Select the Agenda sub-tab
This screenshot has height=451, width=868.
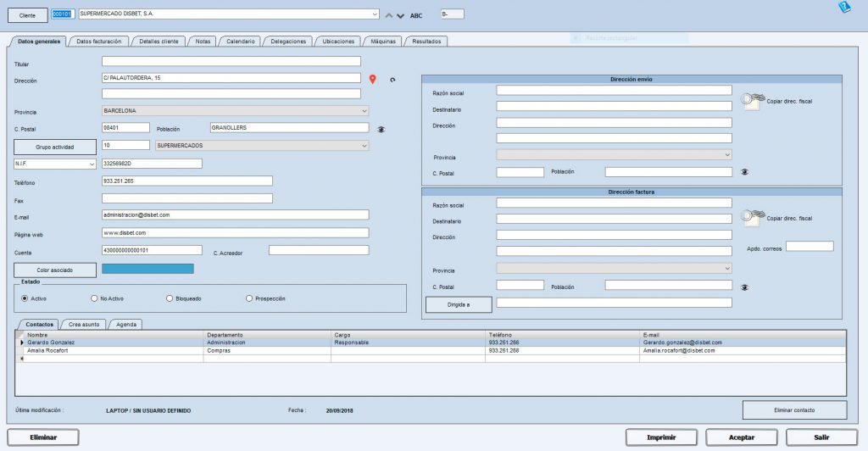(126, 325)
